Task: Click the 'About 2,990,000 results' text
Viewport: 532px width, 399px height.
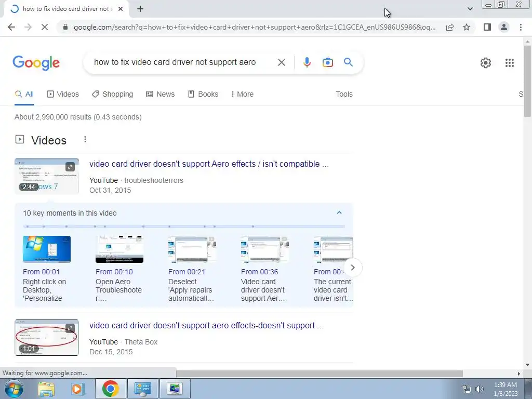Action: click(x=78, y=117)
